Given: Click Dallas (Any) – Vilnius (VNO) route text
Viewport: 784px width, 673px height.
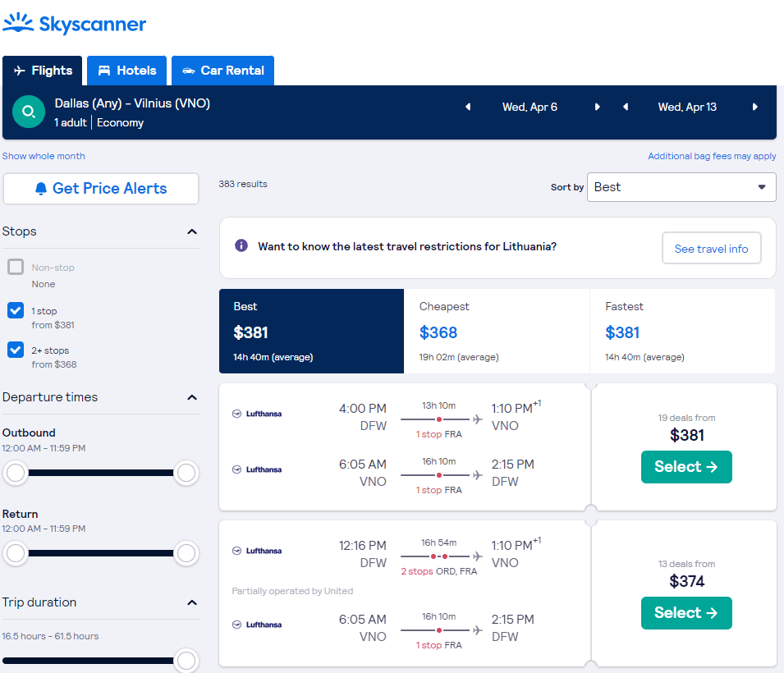Looking at the screenshot, I should pos(132,103).
